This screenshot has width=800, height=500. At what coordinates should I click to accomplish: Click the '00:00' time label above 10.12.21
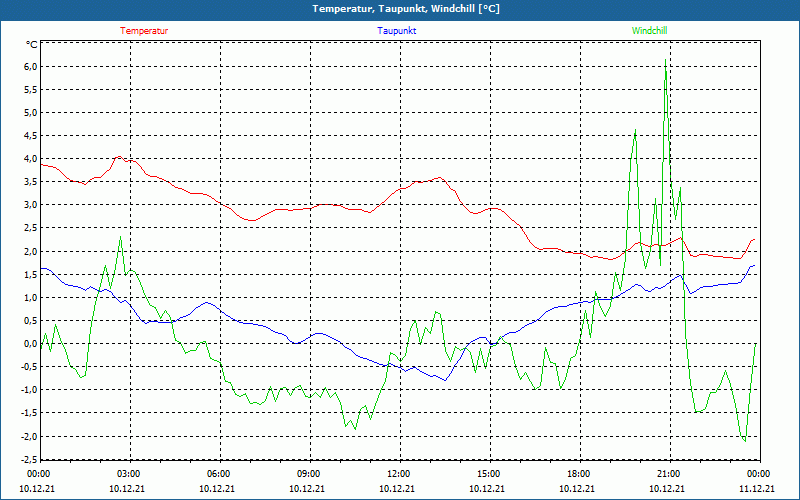(x=38, y=473)
